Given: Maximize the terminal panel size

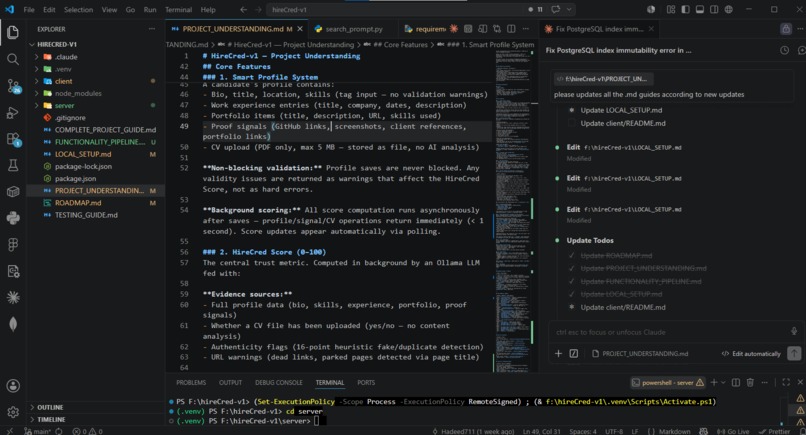Looking at the screenshot, I should [786, 382].
